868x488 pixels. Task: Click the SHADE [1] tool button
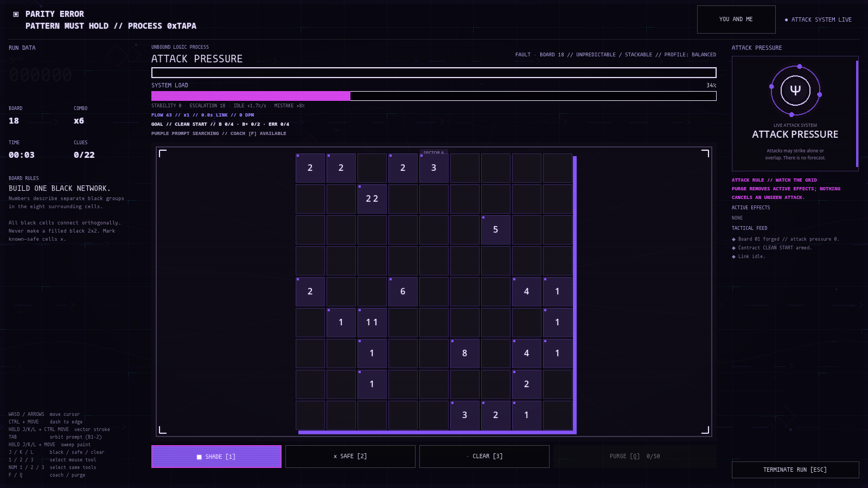pos(216,457)
